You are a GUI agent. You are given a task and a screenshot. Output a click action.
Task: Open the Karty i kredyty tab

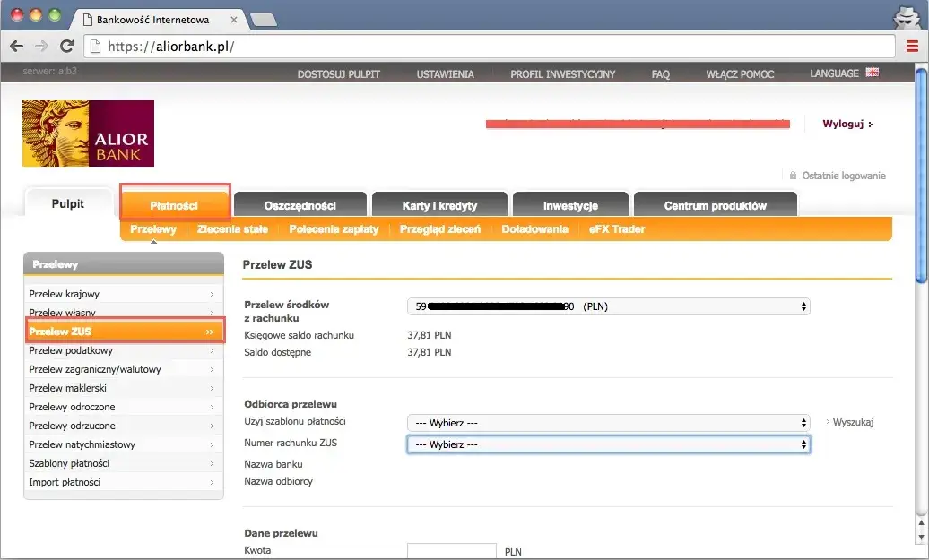pos(439,206)
